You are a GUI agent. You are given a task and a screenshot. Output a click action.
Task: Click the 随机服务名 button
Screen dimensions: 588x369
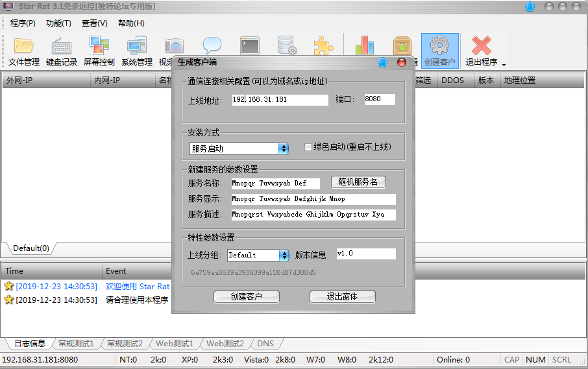358,182
